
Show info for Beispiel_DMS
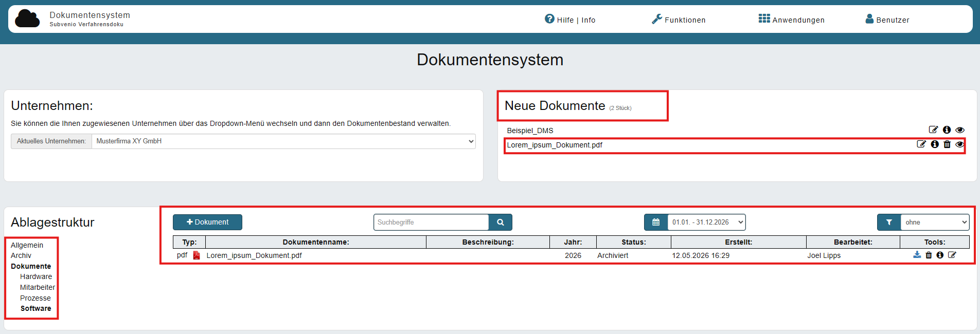coord(947,130)
